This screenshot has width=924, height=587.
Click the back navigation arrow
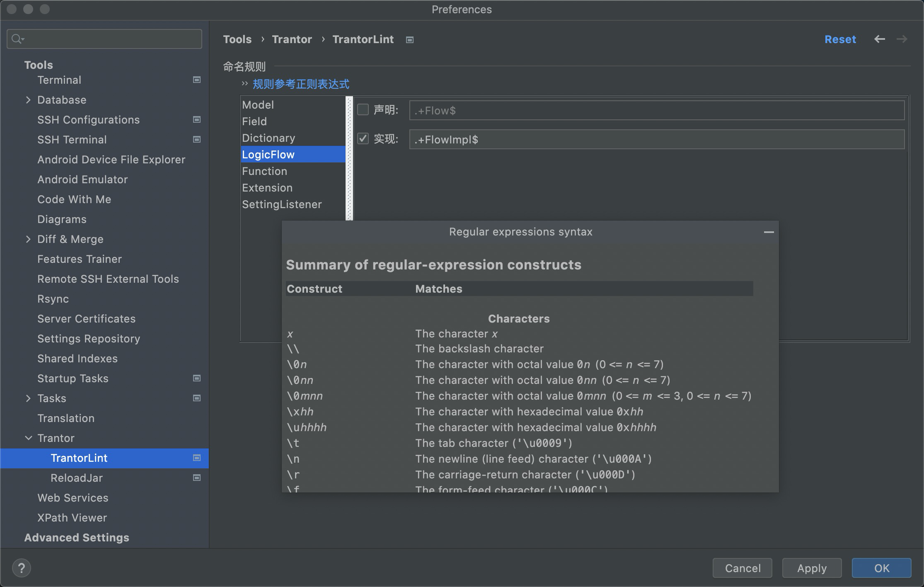pyautogui.click(x=879, y=39)
